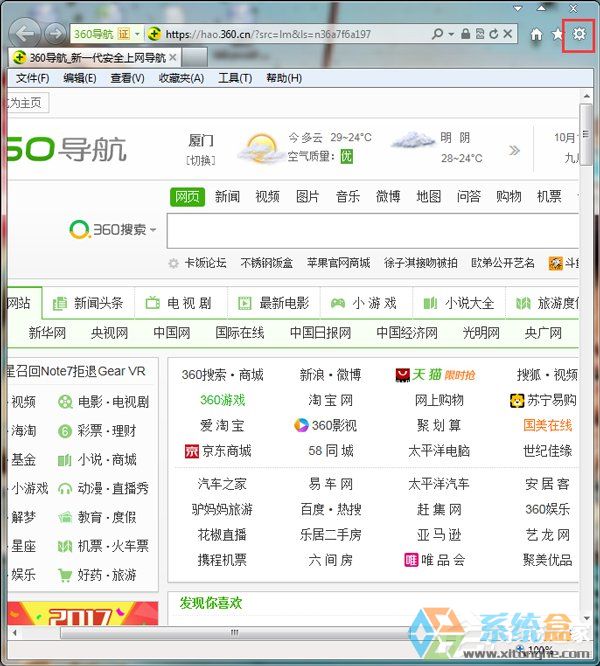
Task: Click into the 360 search input box
Action: (x=373, y=231)
